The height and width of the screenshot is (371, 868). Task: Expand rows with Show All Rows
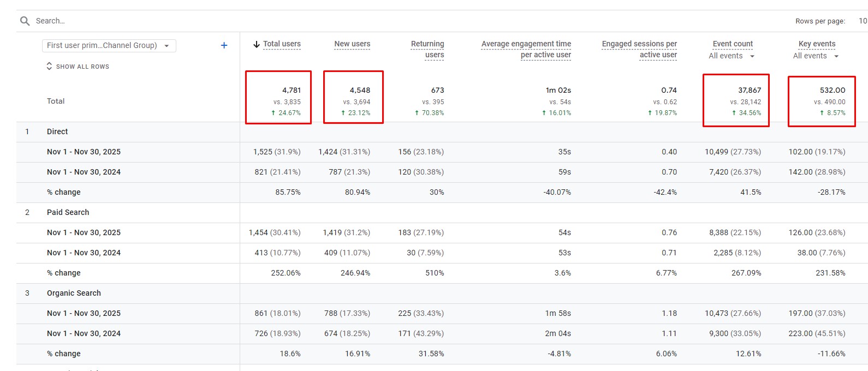tap(78, 67)
